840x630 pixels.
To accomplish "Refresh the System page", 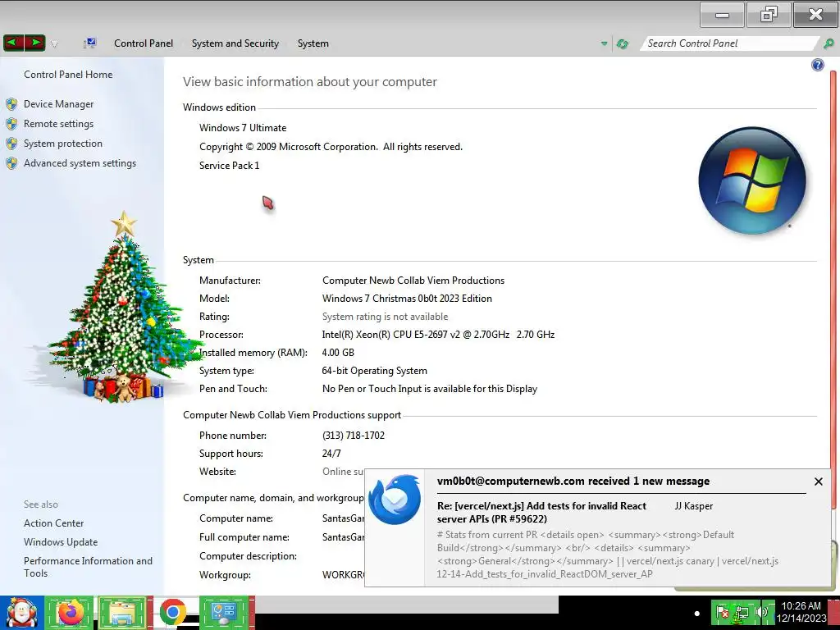I will pos(623,44).
